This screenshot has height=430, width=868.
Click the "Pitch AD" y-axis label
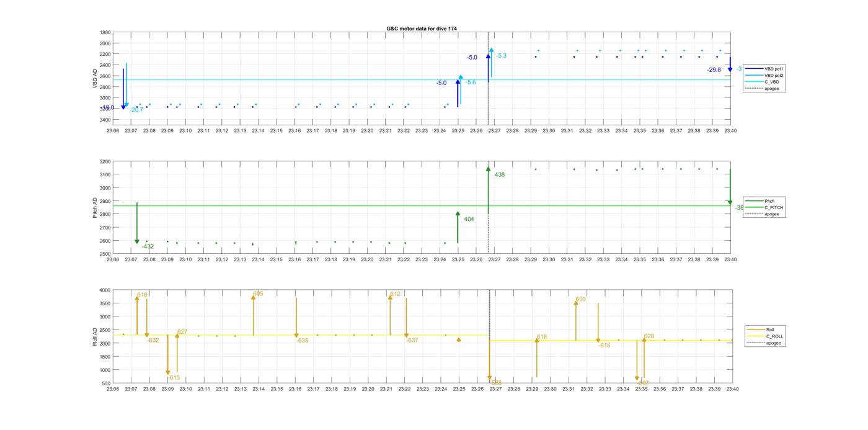click(x=95, y=208)
